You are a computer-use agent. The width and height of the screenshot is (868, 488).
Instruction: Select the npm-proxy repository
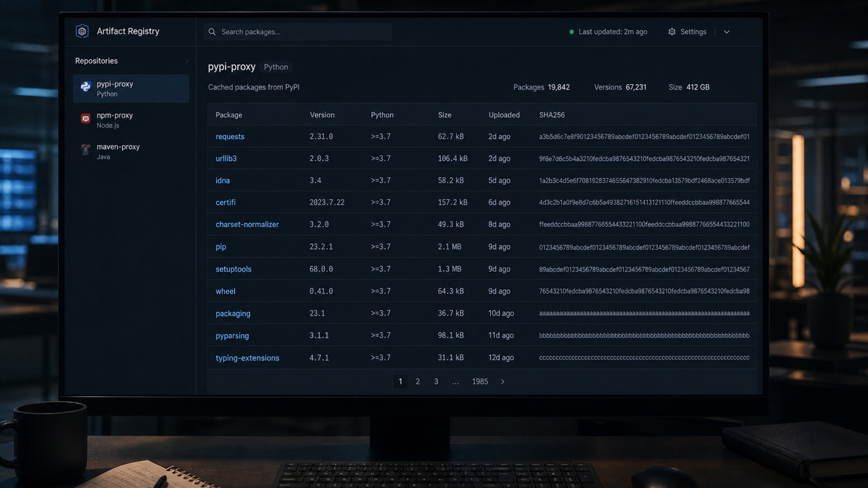pos(131,120)
